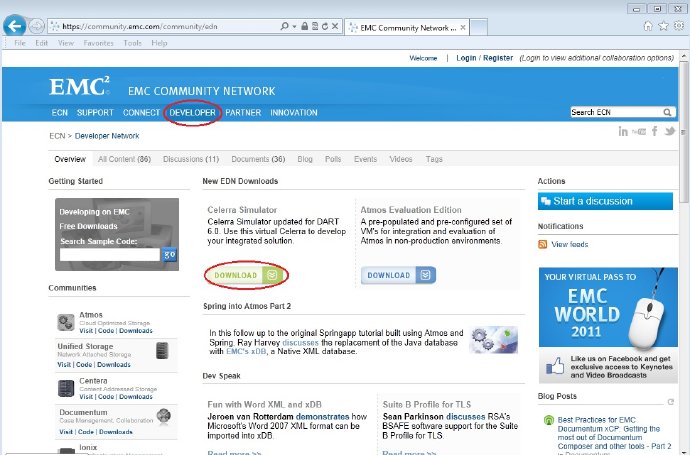Screen dimensions: 690x455
Task: Switch to the Documents (36) tab
Action: [258, 159]
